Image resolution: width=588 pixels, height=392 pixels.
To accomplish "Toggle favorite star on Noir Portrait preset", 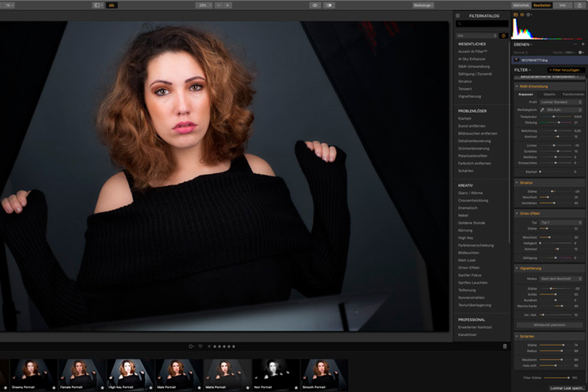I will (295, 387).
